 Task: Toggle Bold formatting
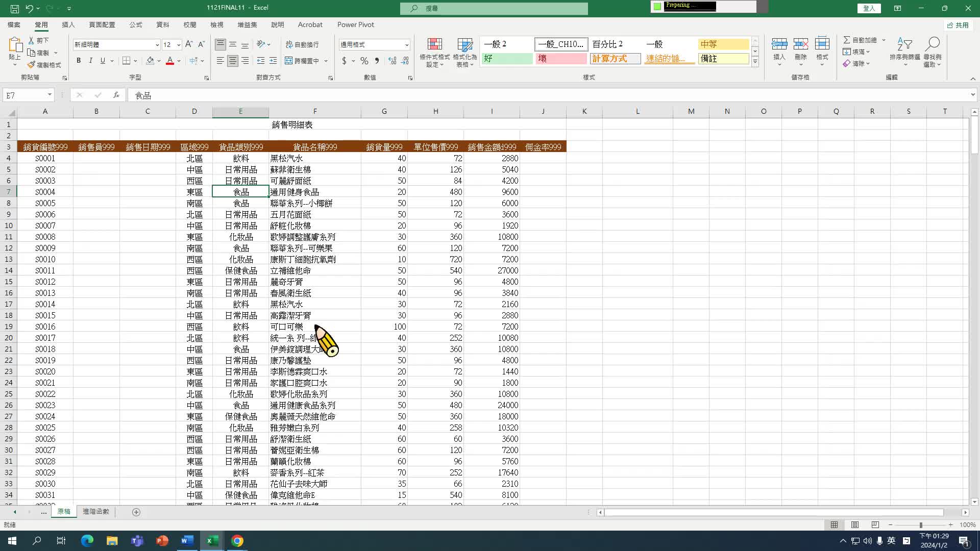pos(79,61)
